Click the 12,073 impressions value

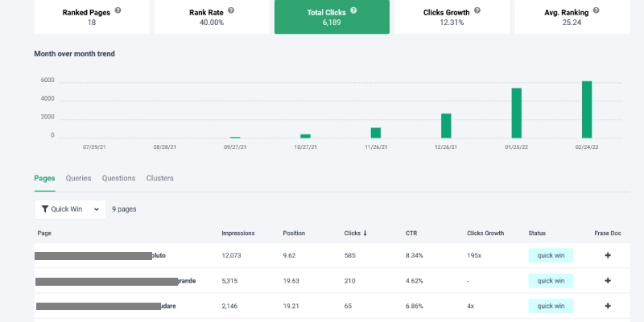[231, 255]
